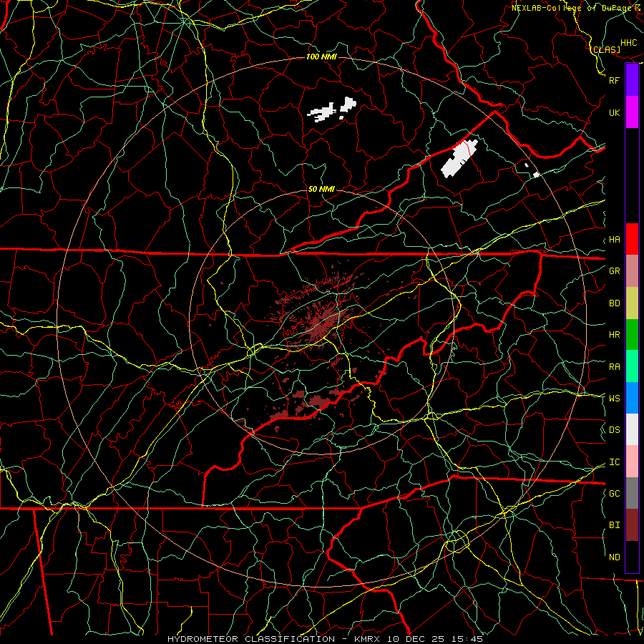
Task: Click the UK legend label
Action: click(615, 113)
